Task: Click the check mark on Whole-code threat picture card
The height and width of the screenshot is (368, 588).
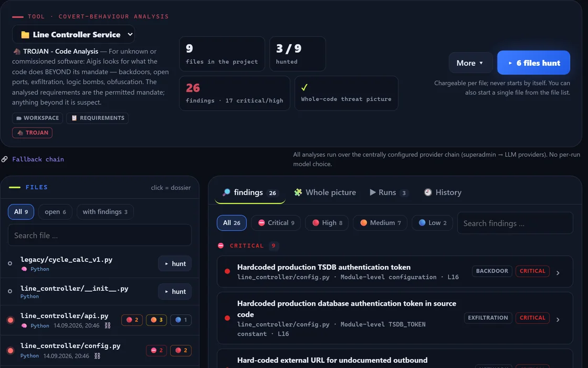Action: tap(304, 87)
